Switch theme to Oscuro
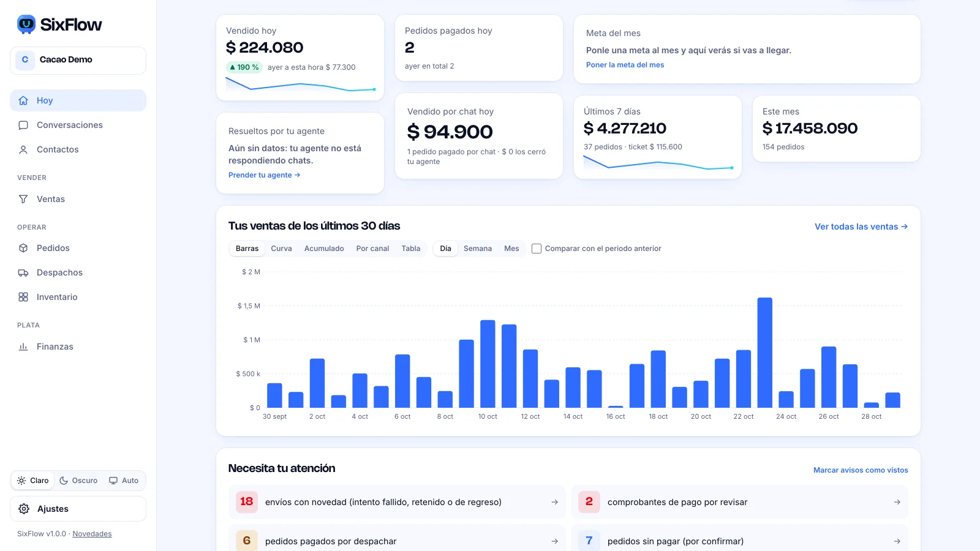This screenshot has width=980, height=551. point(78,481)
